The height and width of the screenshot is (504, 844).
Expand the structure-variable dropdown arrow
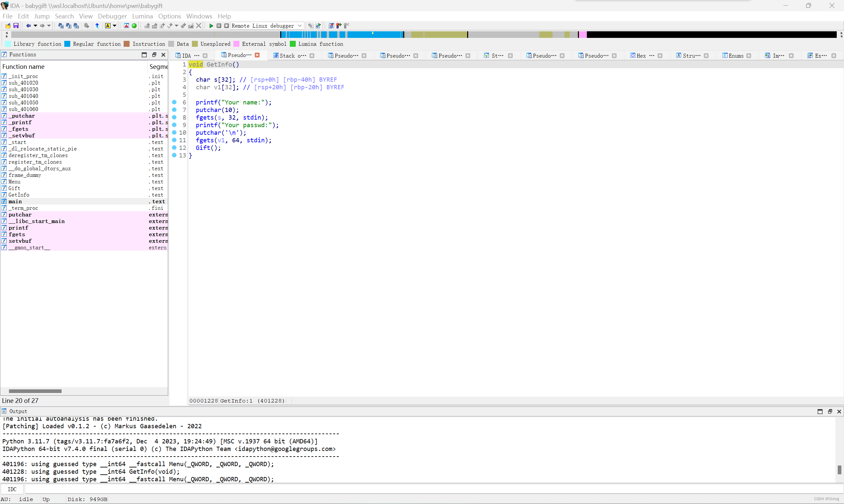pyautogui.click(x=176, y=26)
